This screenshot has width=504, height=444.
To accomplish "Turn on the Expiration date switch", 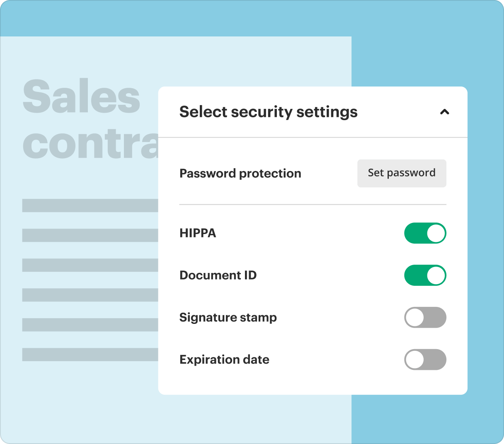I will pos(425,360).
